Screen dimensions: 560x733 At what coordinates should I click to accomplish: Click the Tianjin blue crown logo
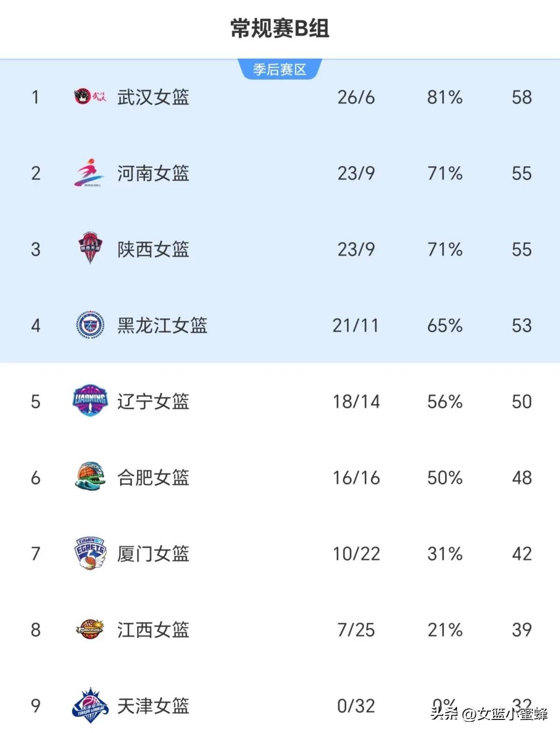pyautogui.click(x=90, y=705)
